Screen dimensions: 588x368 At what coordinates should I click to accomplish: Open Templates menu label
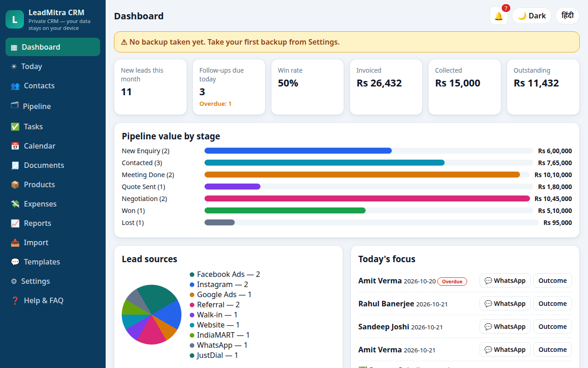point(42,262)
